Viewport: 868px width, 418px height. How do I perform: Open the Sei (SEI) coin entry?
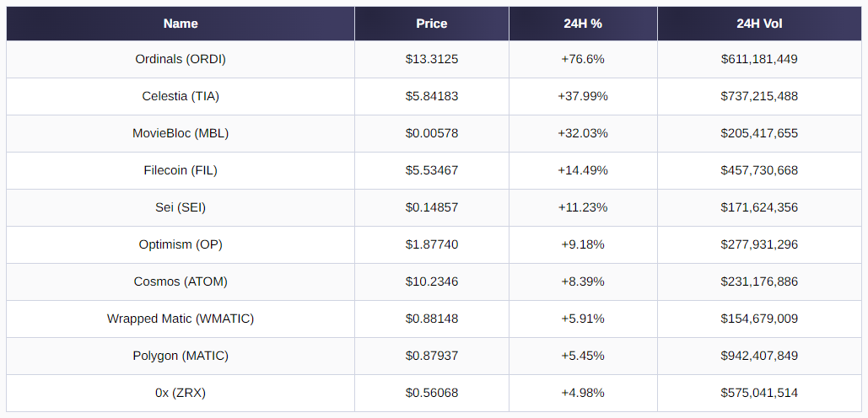pyautogui.click(x=181, y=207)
